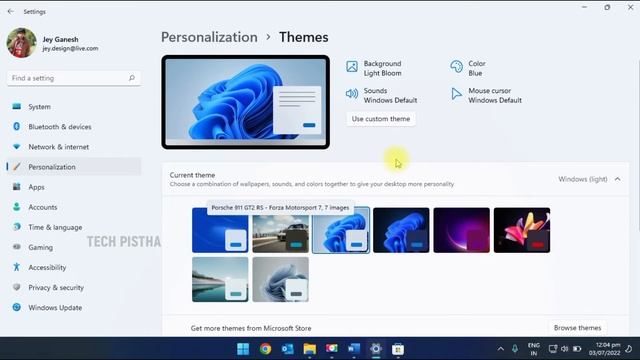Click the focus assist moon icon

[x=629, y=349]
